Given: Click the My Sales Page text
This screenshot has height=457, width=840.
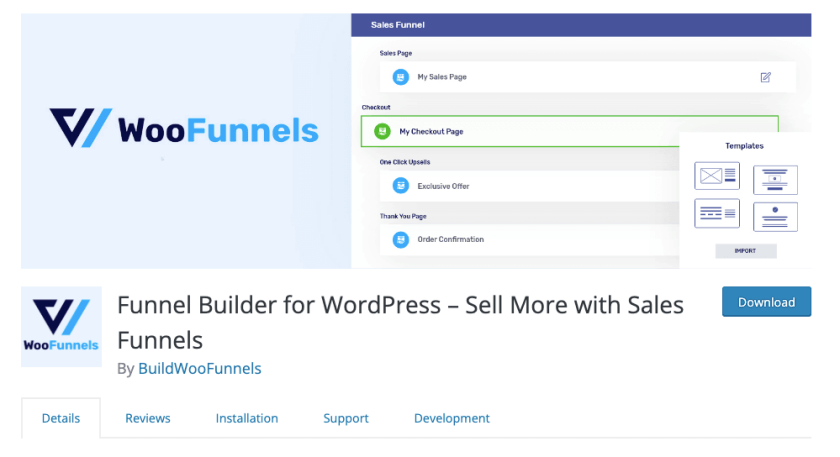Looking at the screenshot, I should 442,77.
